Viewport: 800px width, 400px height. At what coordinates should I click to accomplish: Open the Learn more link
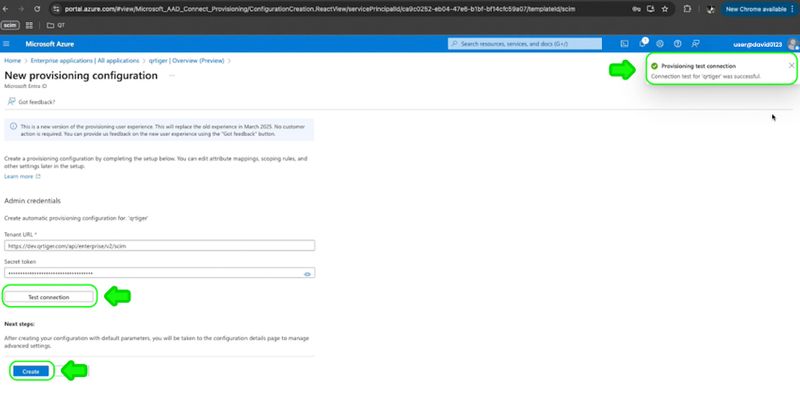click(22, 177)
